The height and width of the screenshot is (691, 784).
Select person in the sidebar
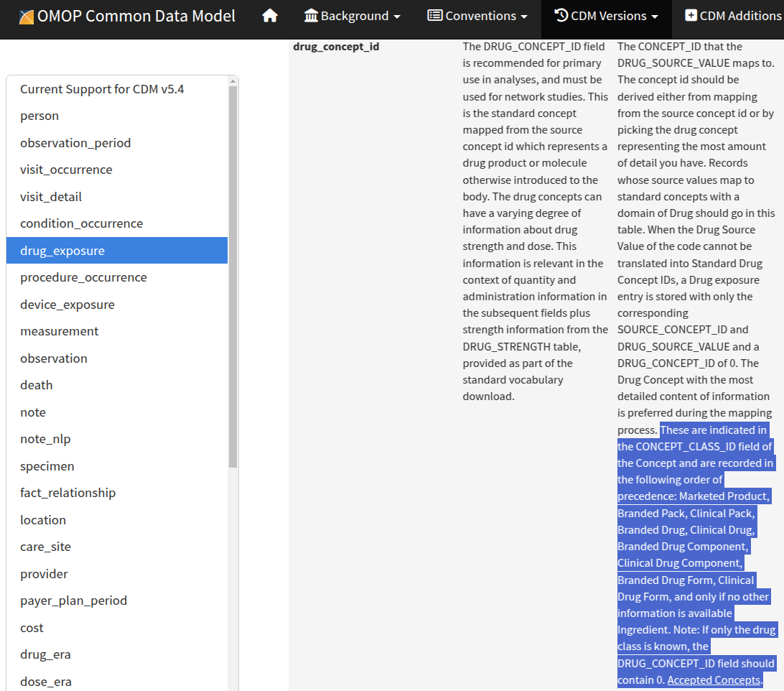coord(39,116)
